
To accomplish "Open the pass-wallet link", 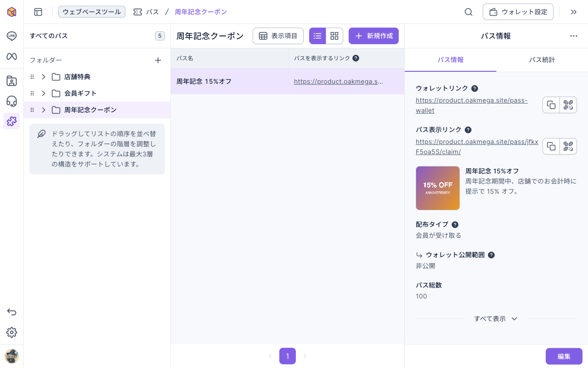I will click(472, 105).
